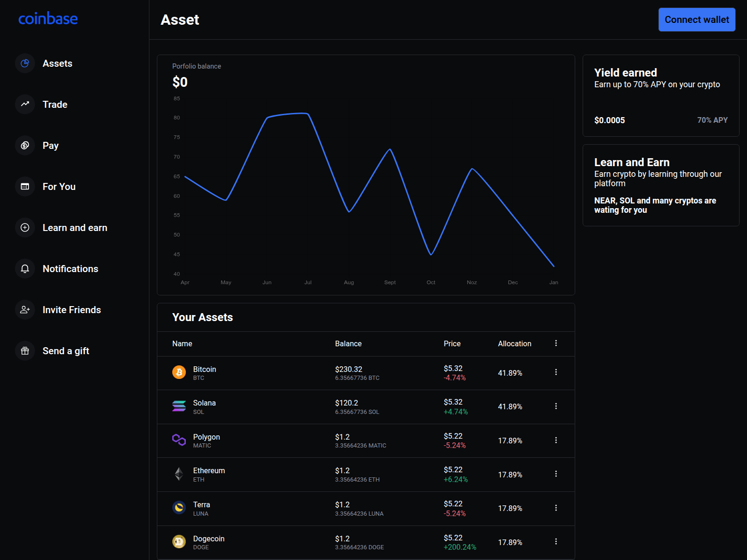Image resolution: width=747 pixels, height=560 pixels.
Task: Choose Send a gift in the sidebar
Action: pos(66,351)
